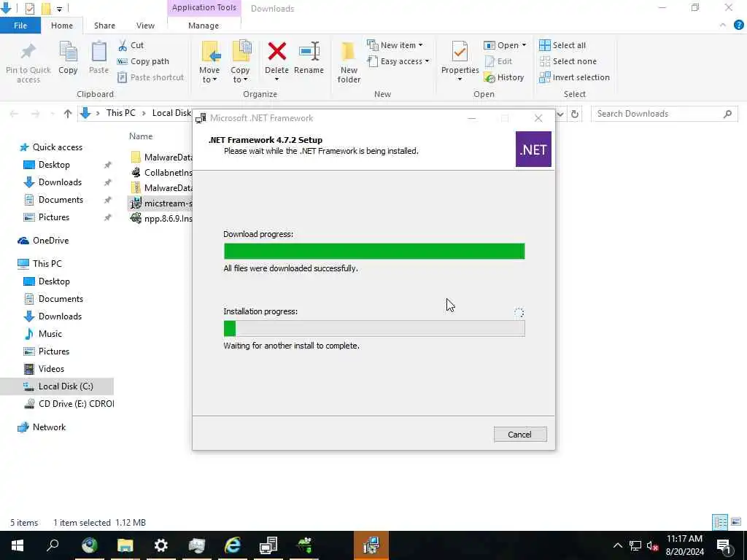This screenshot has width=747, height=560.
Task: Click the Application Tools contextual tab
Action: (204, 7)
